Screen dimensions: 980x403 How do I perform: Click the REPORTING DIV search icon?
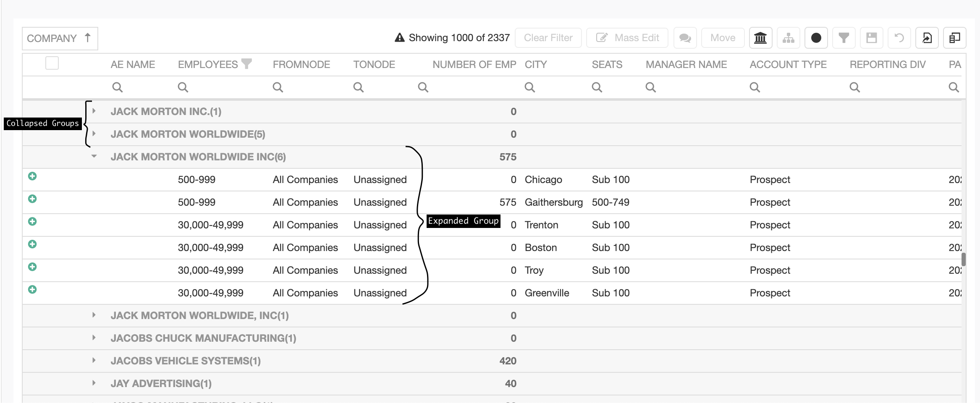click(854, 87)
